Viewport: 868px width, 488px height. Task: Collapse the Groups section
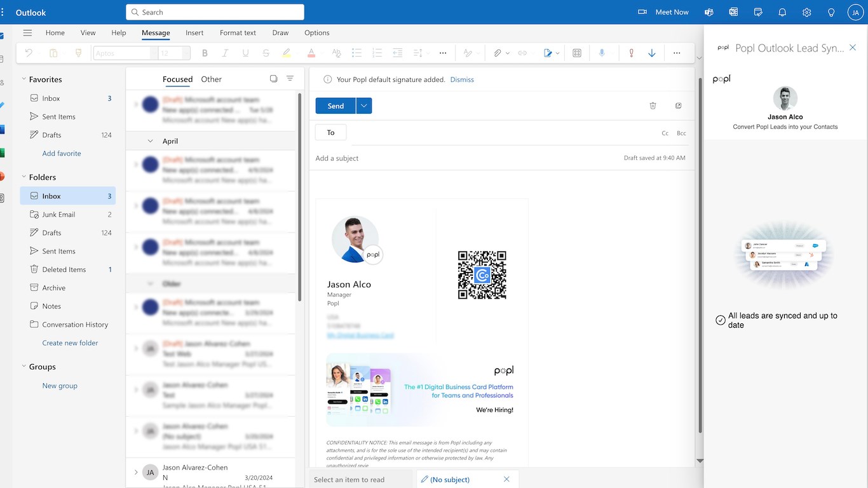coord(24,367)
